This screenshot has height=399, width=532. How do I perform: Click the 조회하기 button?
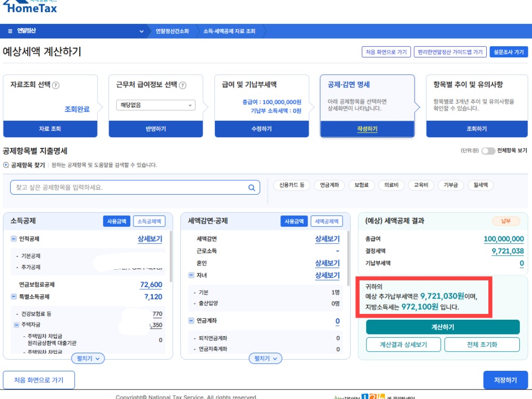[477, 129]
